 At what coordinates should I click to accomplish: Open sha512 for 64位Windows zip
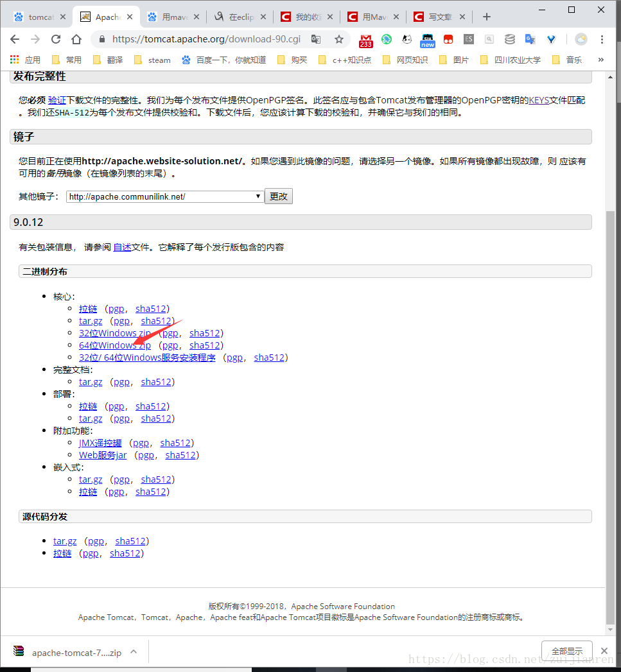(205, 345)
